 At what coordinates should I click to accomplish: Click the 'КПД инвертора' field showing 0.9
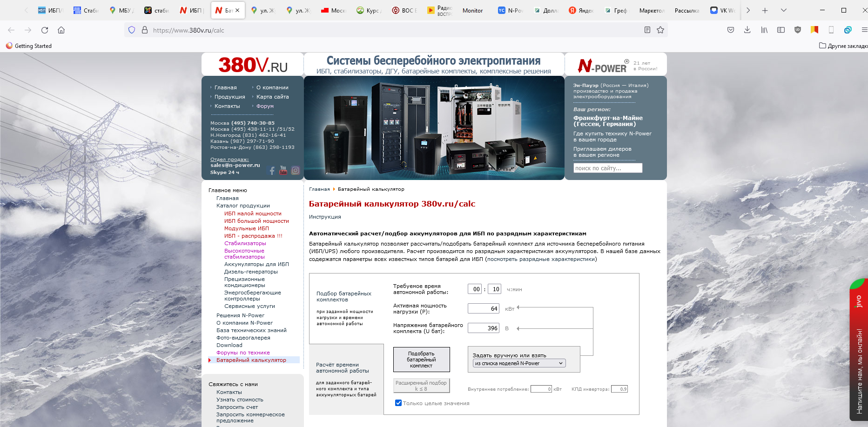[x=619, y=389]
